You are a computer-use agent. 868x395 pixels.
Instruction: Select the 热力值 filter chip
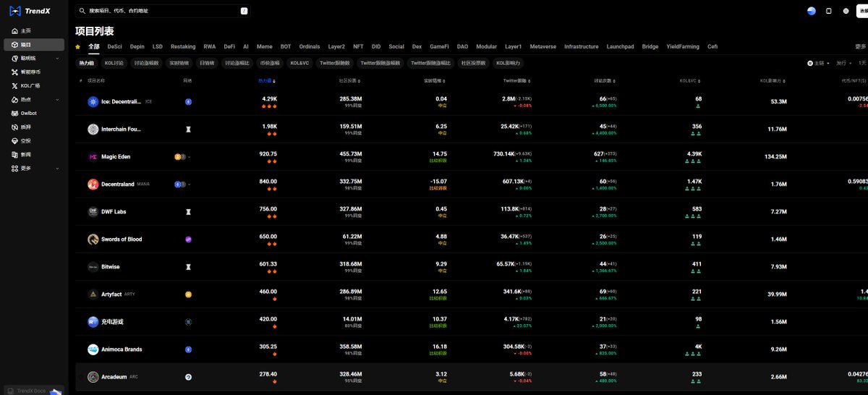[86, 63]
